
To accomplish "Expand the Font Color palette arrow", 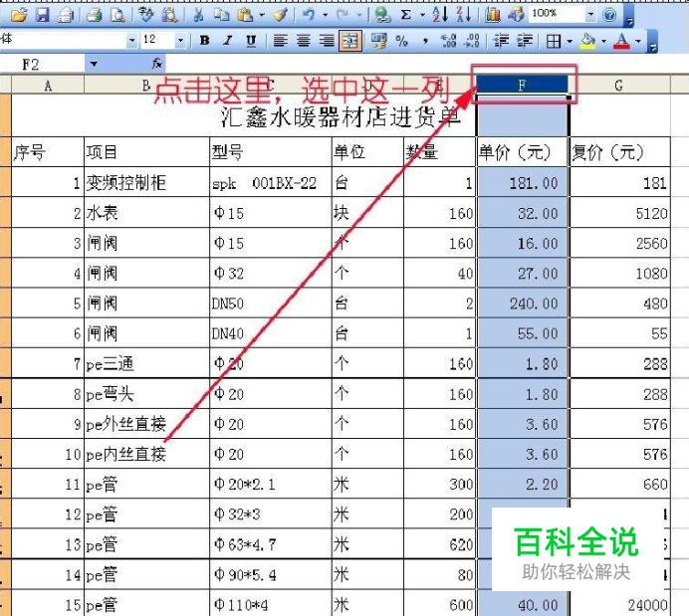I will 638,41.
